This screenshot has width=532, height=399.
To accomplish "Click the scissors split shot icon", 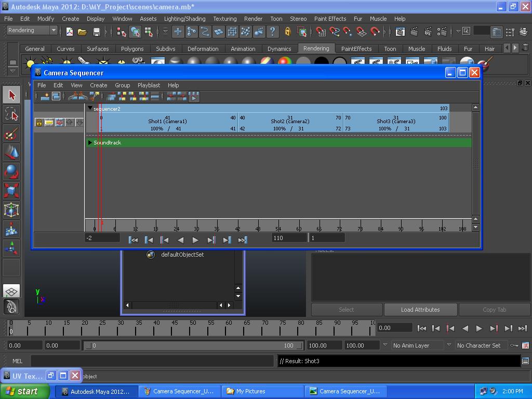I will tap(95, 97).
